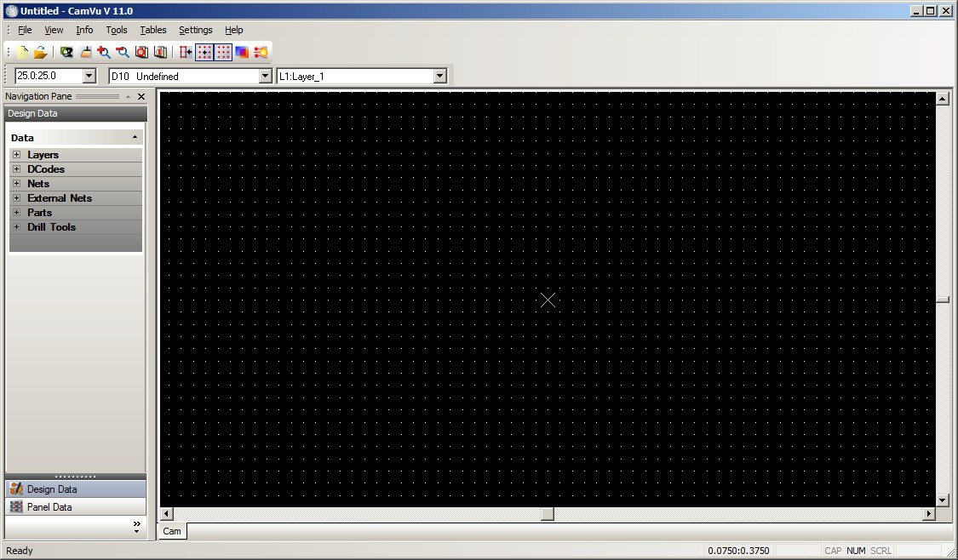Click the NUM indicator in status bar
Image resolution: width=958 pixels, height=560 pixels.
click(856, 551)
